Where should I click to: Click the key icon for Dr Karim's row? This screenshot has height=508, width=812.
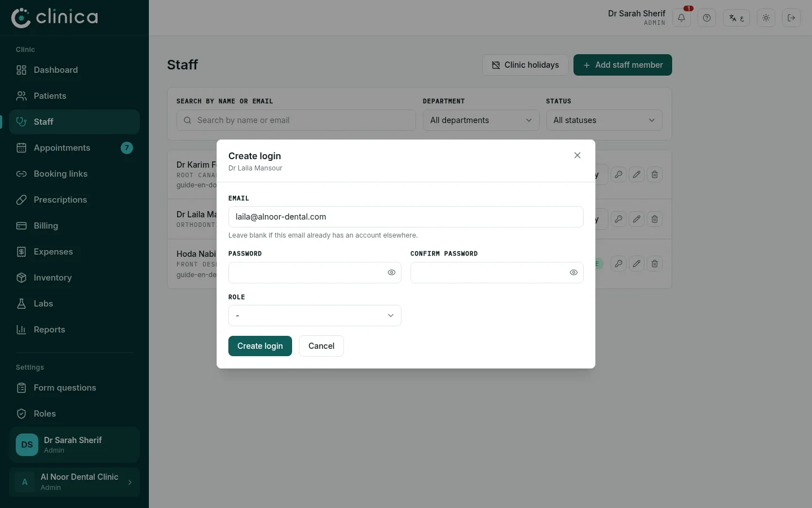[x=619, y=174]
